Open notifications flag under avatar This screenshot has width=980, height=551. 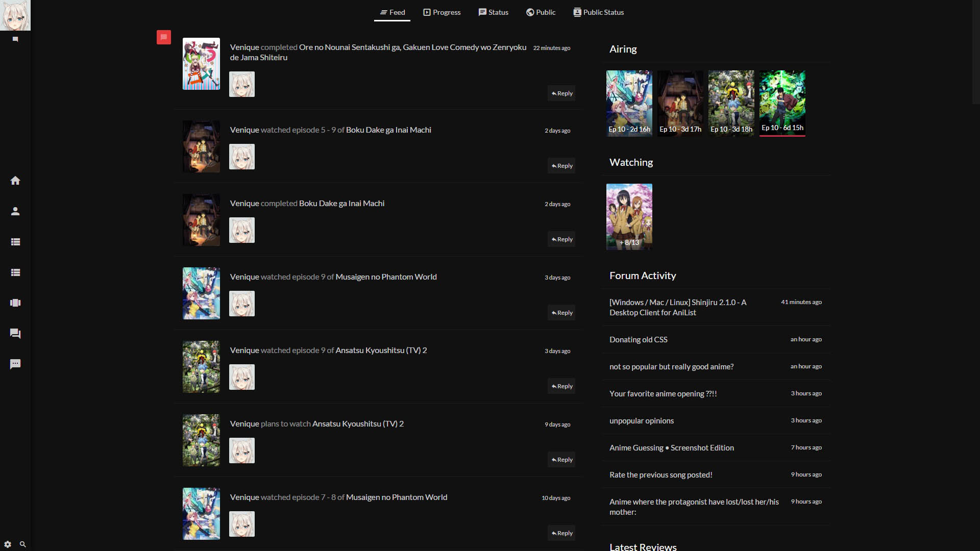coord(15,39)
